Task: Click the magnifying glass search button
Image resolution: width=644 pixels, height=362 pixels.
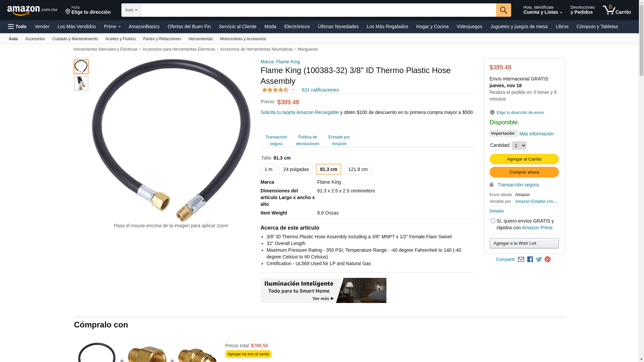Action: pos(503,10)
